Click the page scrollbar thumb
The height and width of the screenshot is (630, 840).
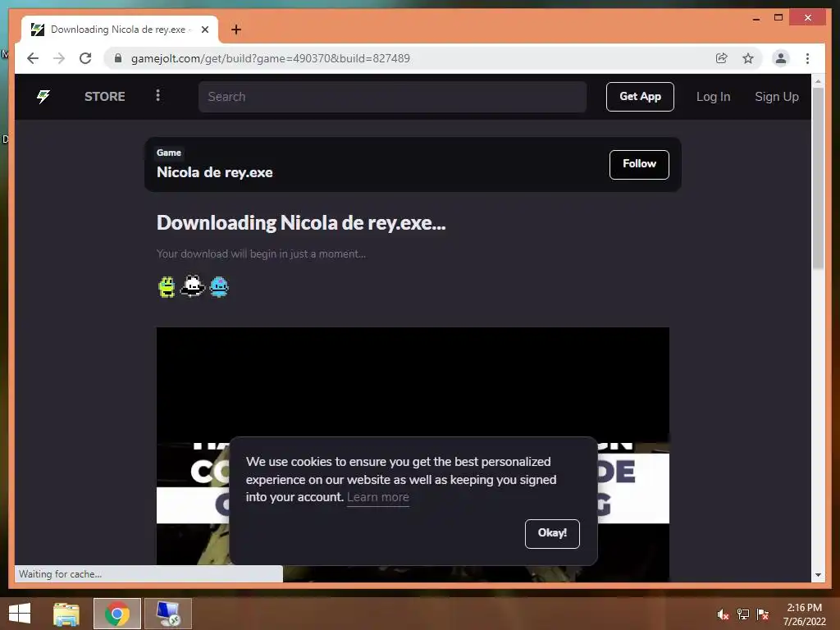tap(818, 178)
